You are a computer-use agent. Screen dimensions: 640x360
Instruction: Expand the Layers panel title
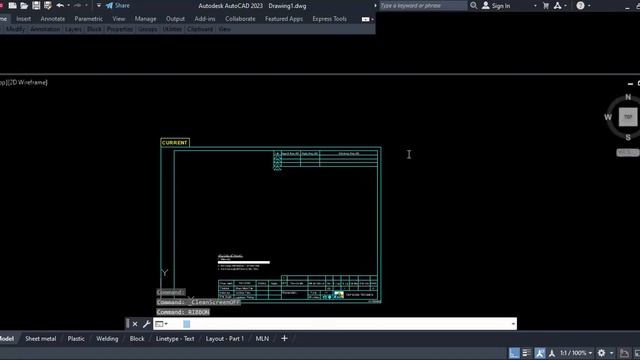(73, 29)
